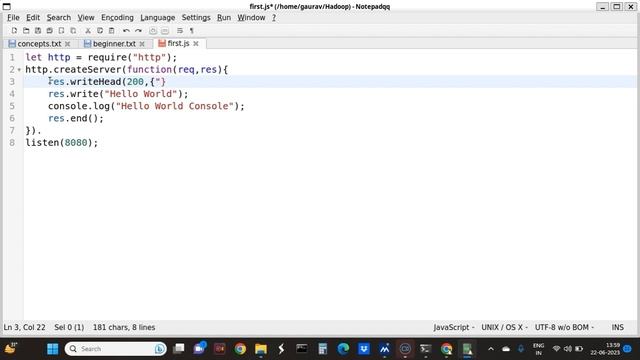The width and height of the screenshot is (640, 360).
Task: Redo the last undone edit
Action: [138, 31]
